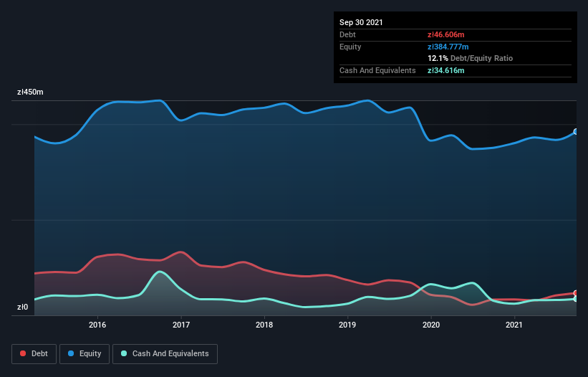This screenshot has width=588, height=377.
Task: Click the Debt row label in tooltip
Action: tap(347, 35)
